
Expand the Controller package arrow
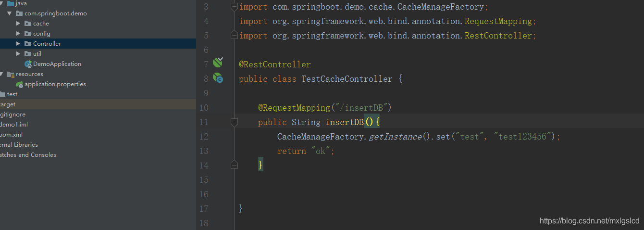[x=18, y=44]
